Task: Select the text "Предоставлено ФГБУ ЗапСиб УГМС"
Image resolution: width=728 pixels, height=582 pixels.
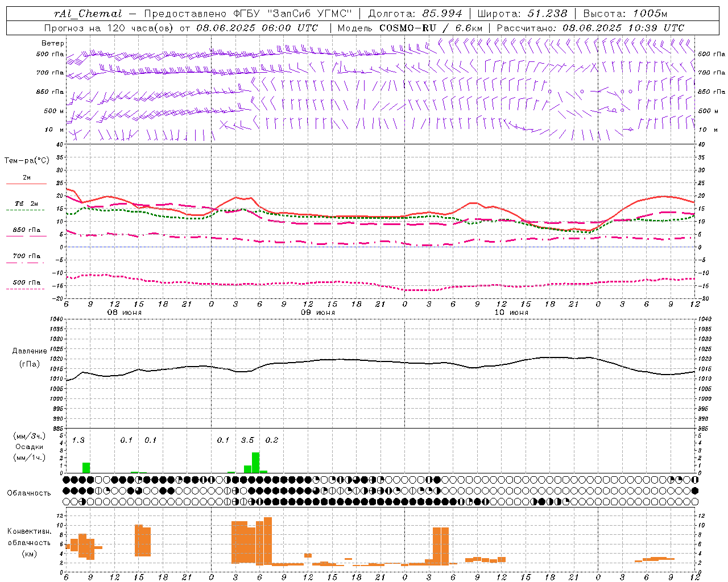Action: pyautogui.click(x=249, y=13)
